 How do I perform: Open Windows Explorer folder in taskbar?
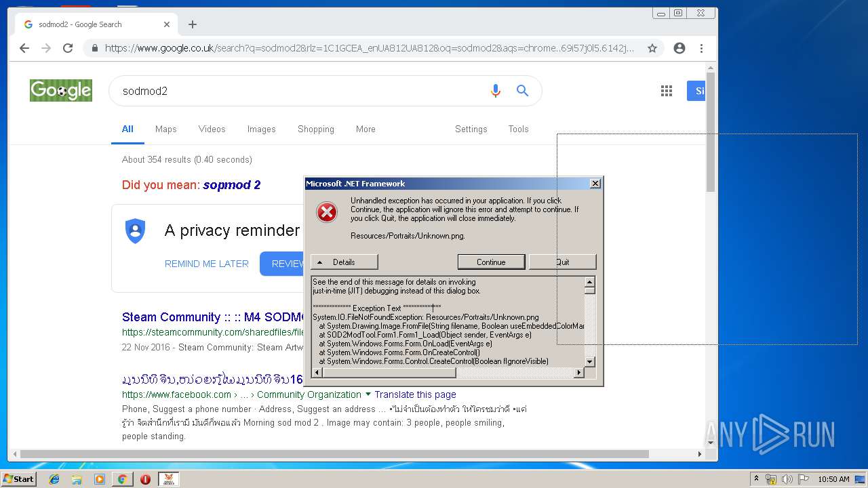pos(77,479)
